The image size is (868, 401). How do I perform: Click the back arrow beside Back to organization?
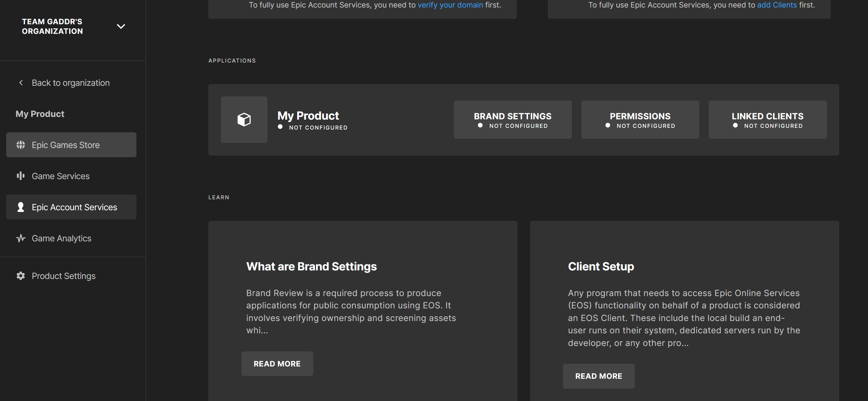coord(21,83)
